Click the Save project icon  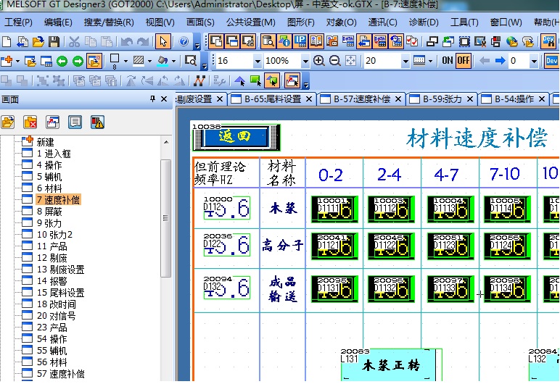(x=53, y=42)
